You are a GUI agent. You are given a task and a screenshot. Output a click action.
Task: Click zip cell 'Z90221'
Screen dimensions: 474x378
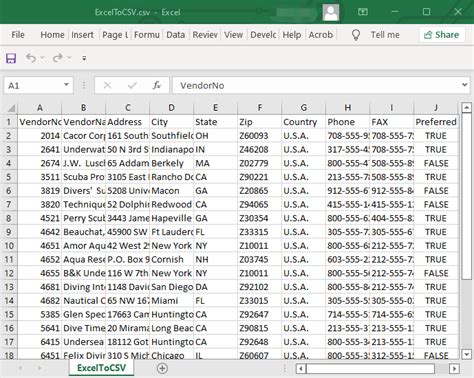pos(260,177)
